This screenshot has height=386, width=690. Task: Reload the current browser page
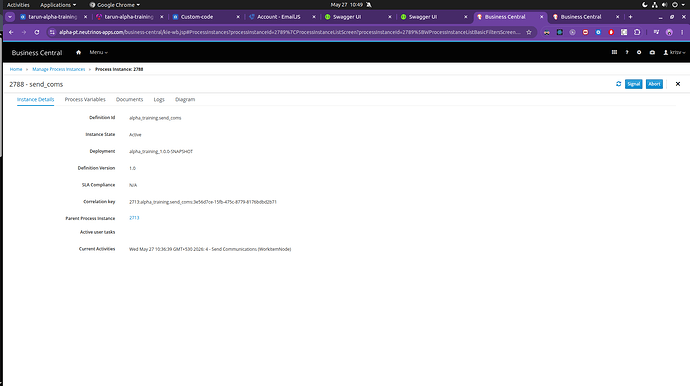pos(37,32)
